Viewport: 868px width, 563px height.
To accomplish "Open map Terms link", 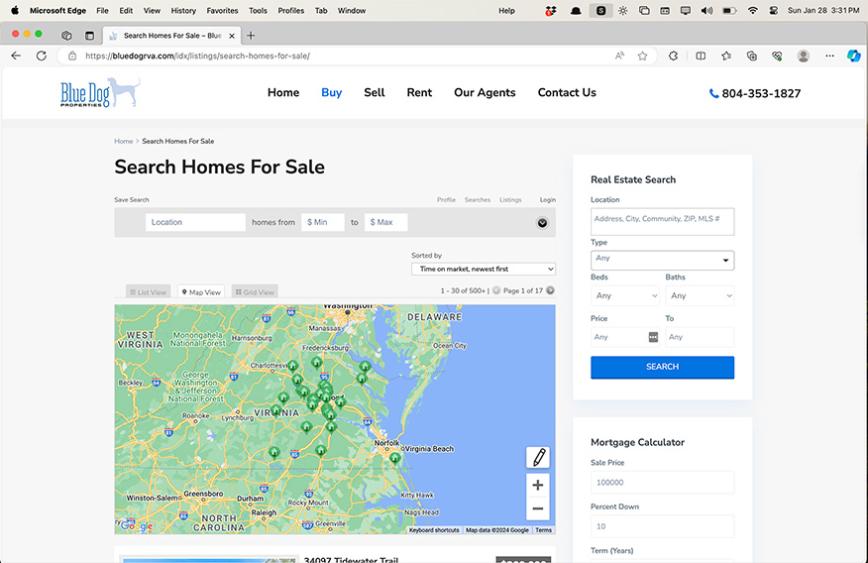I will click(x=544, y=530).
